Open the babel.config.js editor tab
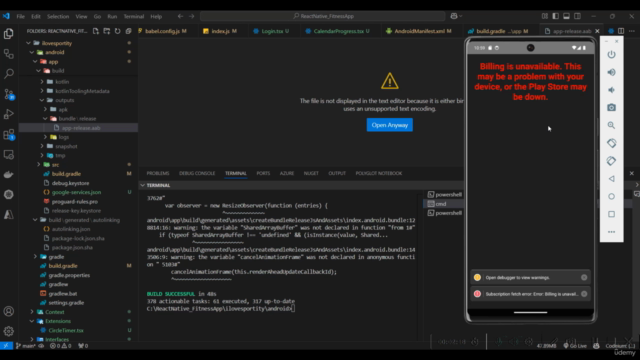 pos(163,31)
